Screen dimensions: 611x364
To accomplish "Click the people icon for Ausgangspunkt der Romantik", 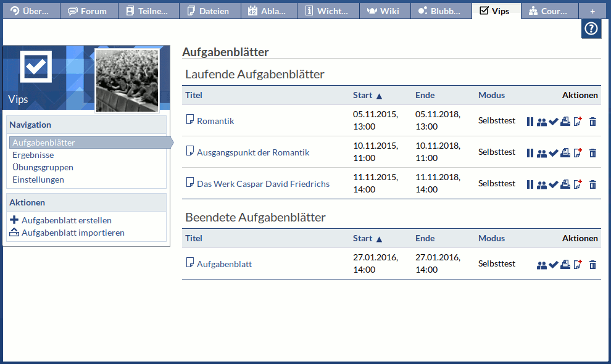I will tap(541, 153).
